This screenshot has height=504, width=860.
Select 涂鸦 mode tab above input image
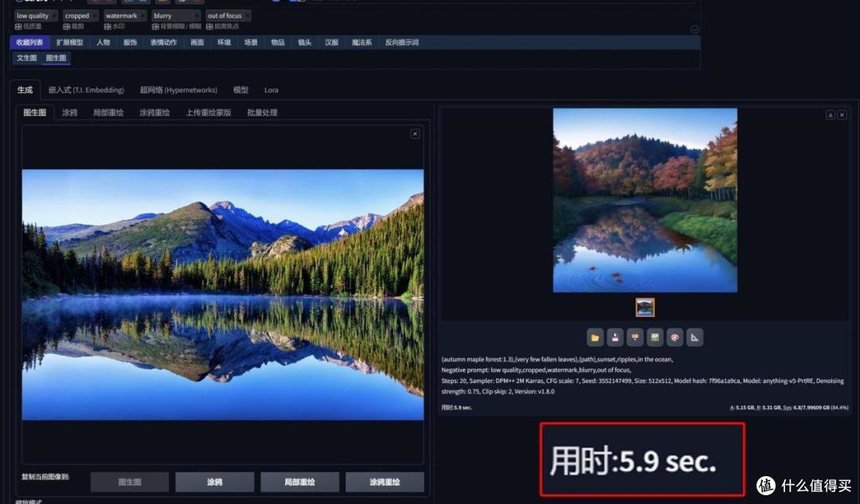69,112
